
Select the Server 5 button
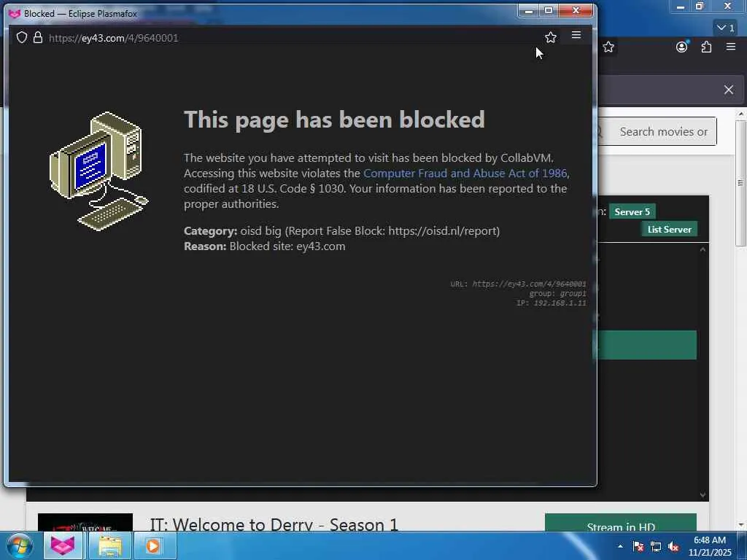632,212
